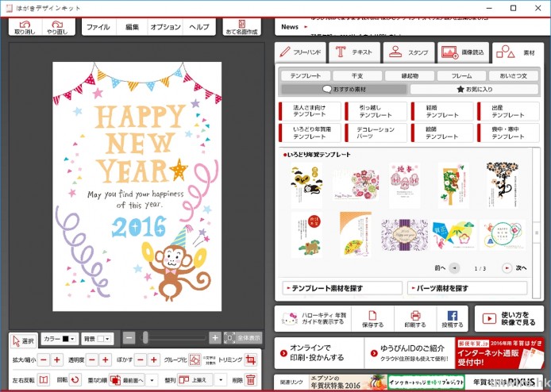Switch to the 素材 materials tab
The image size is (551, 392).
518,52
